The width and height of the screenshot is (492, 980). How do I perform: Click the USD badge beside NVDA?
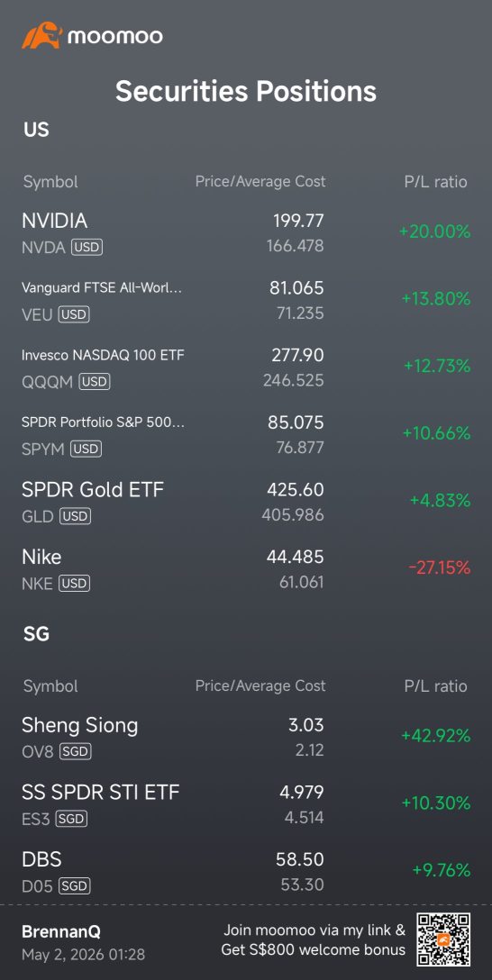tap(87, 247)
